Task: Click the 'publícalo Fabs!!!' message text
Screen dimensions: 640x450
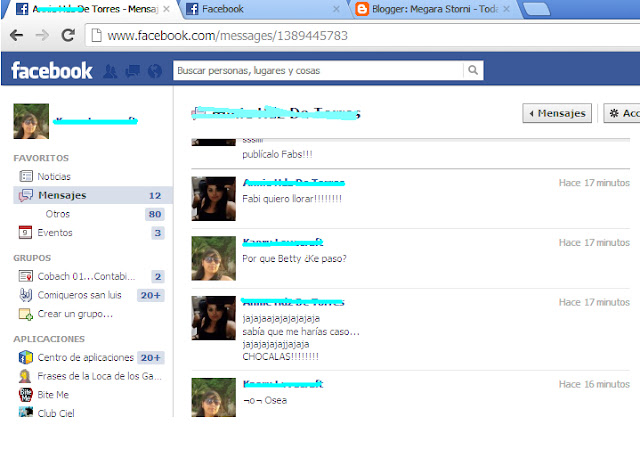Action: [277, 154]
